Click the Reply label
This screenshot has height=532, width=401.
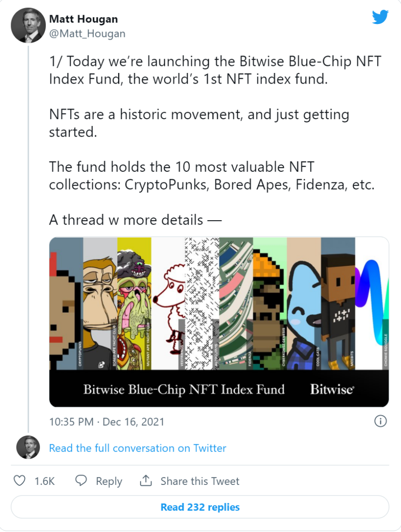[109, 481]
